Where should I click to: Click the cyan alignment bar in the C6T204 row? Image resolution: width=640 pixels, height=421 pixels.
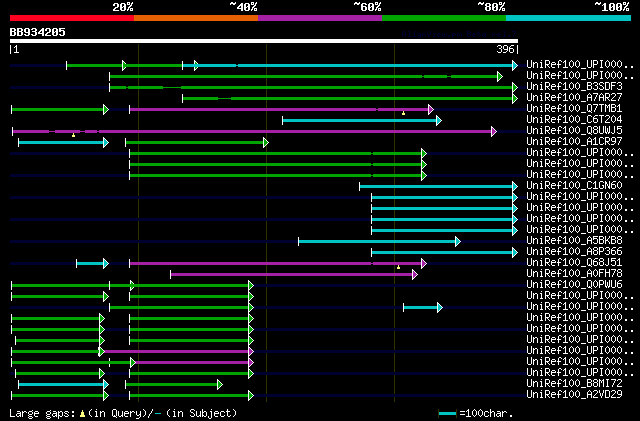(x=362, y=120)
